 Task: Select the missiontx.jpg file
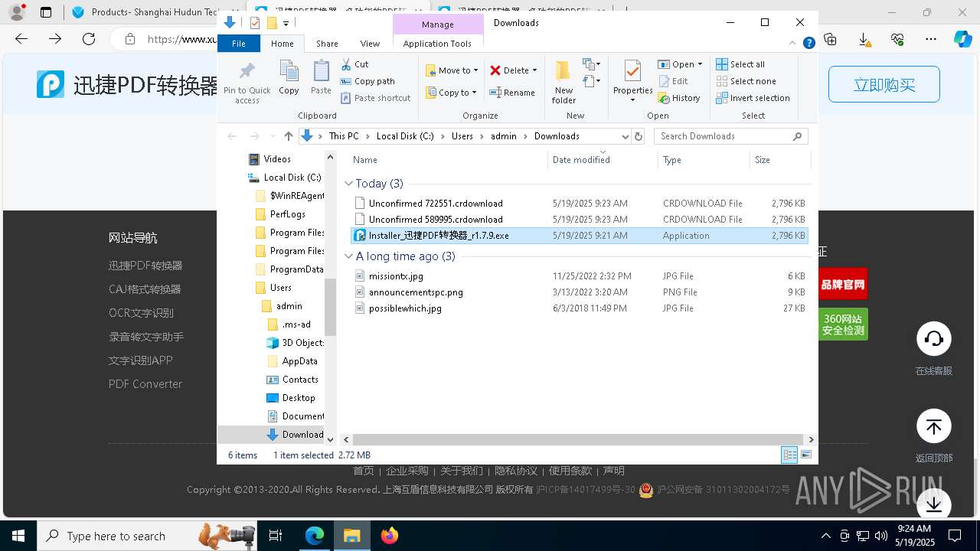tap(580, 276)
